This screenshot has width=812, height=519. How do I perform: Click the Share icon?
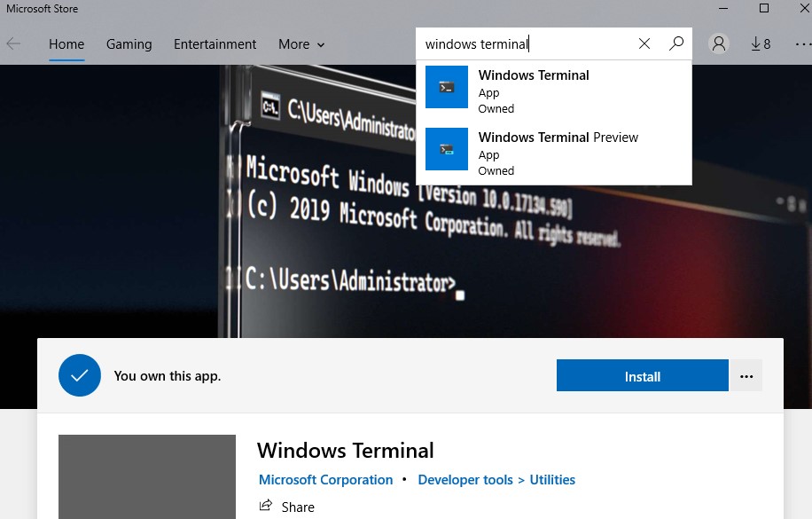[266, 505]
